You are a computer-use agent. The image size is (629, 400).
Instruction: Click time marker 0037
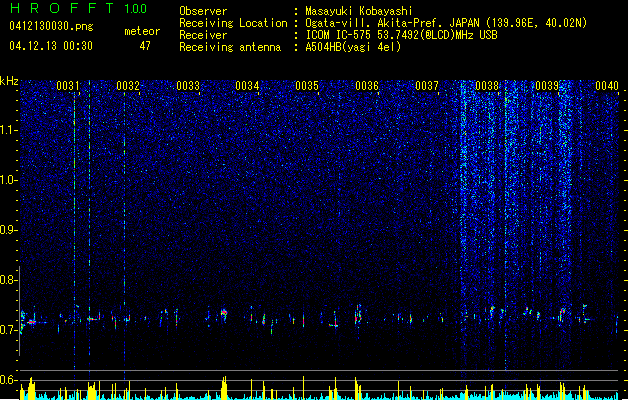427,86
